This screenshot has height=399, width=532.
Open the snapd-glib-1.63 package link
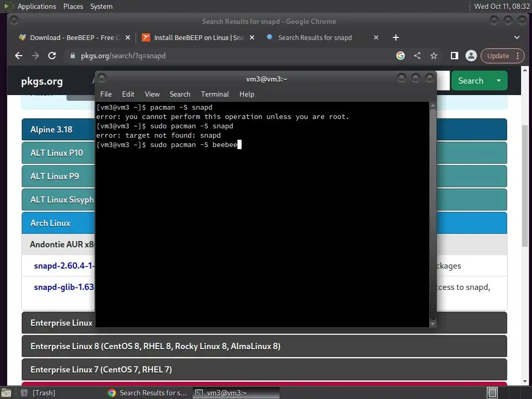click(64, 287)
